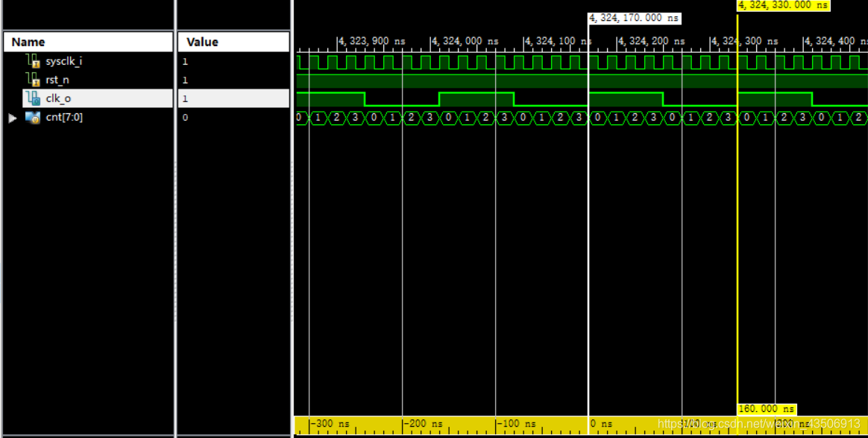Click the sysclk_i clock waveform
Image resolution: width=868 pixels, height=438 pixels.
point(582,62)
